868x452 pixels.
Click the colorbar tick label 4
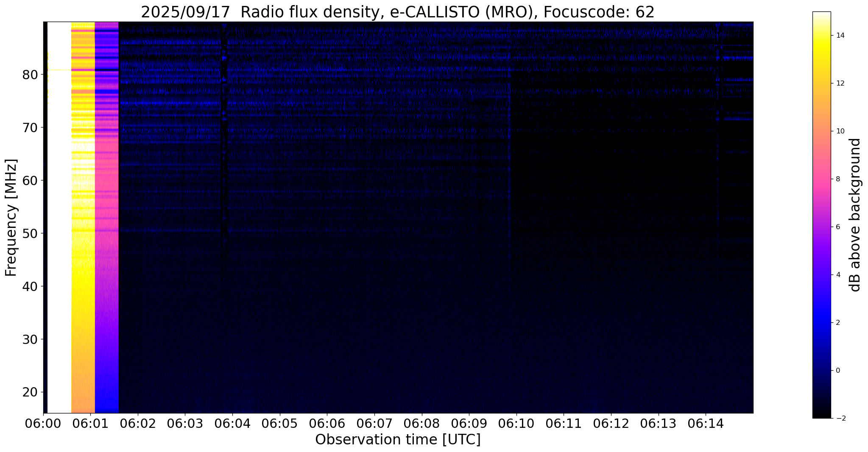(x=837, y=275)
